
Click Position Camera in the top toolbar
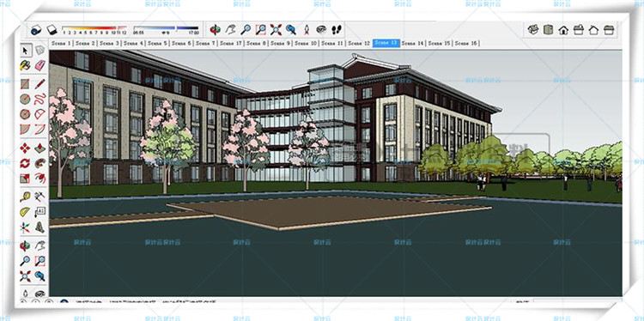click(x=307, y=29)
